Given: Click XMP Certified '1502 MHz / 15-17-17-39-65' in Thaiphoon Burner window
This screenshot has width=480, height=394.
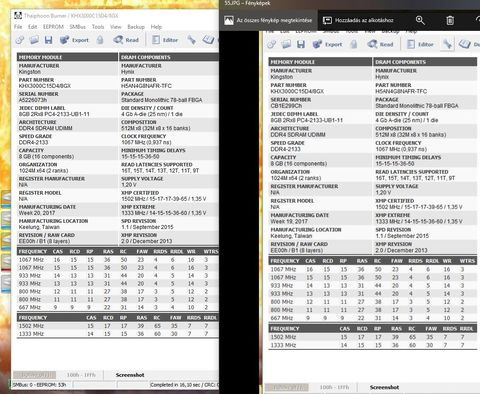Looking at the screenshot, I should (x=163, y=199).
